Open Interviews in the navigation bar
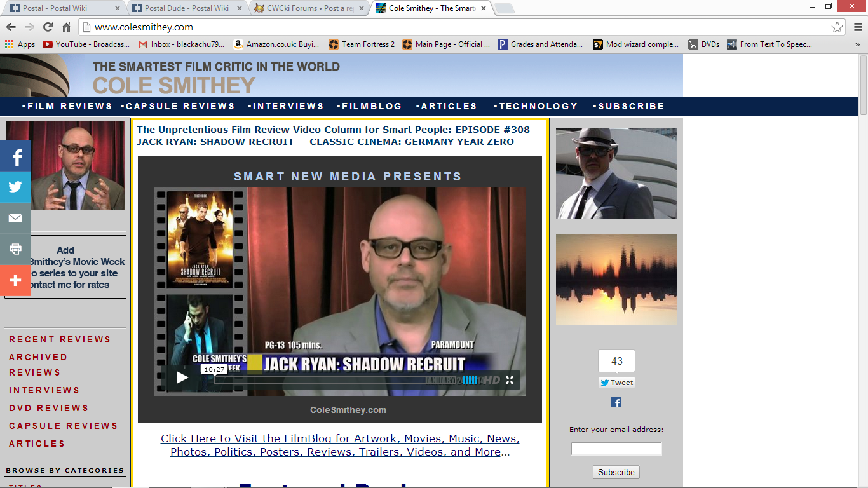The image size is (868, 488). tap(286, 106)
